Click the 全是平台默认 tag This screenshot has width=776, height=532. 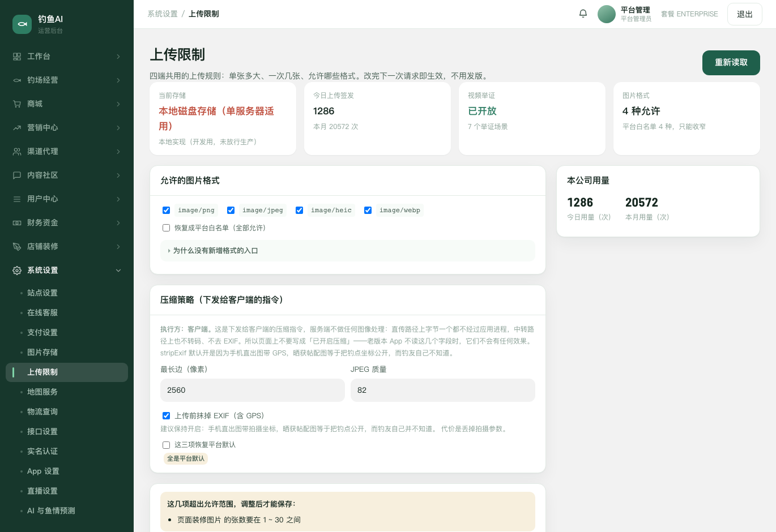pos(186,458)
